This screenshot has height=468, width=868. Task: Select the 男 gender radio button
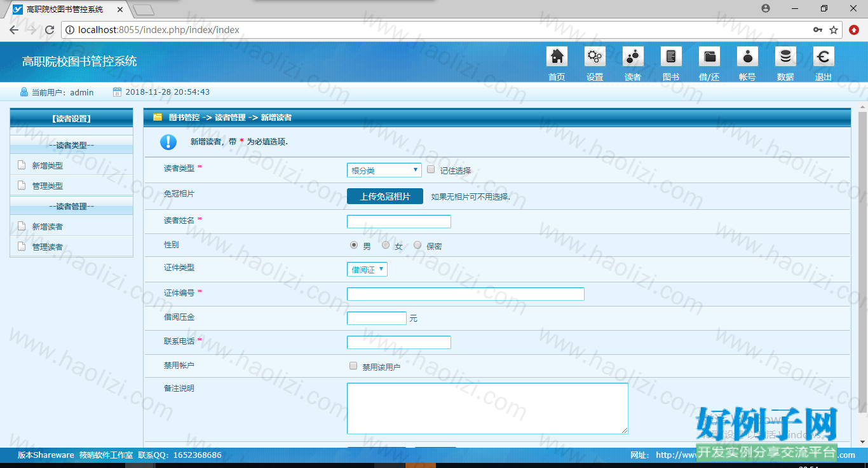pyautogui.click(x=354, y=245)
